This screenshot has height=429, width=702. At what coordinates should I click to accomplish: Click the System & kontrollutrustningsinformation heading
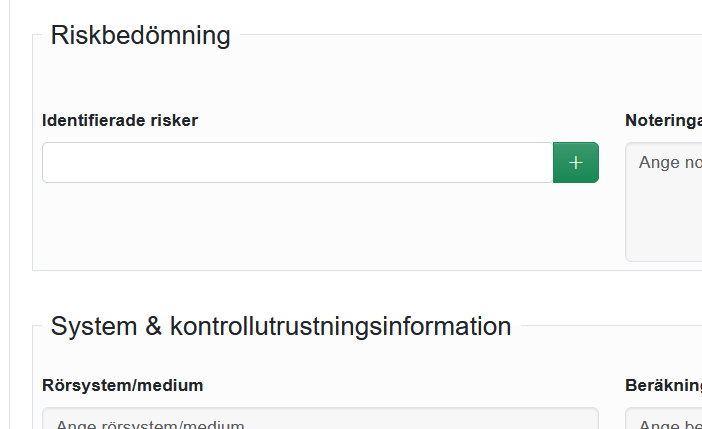281,326
